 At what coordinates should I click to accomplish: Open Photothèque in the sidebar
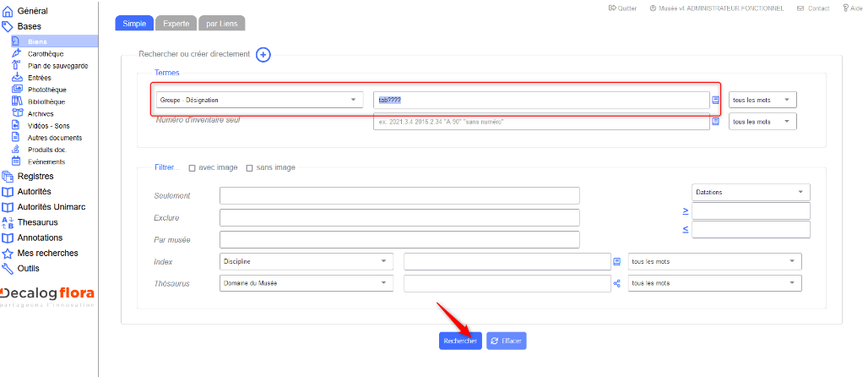[46, 90]
